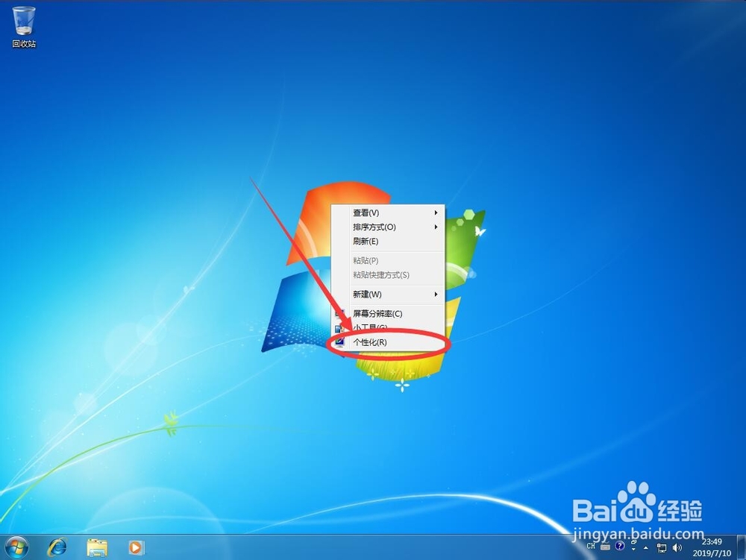746x560 pixels.
Task: Click the CH language indicator
Action: pyautogui.click(x=591, y=547)
